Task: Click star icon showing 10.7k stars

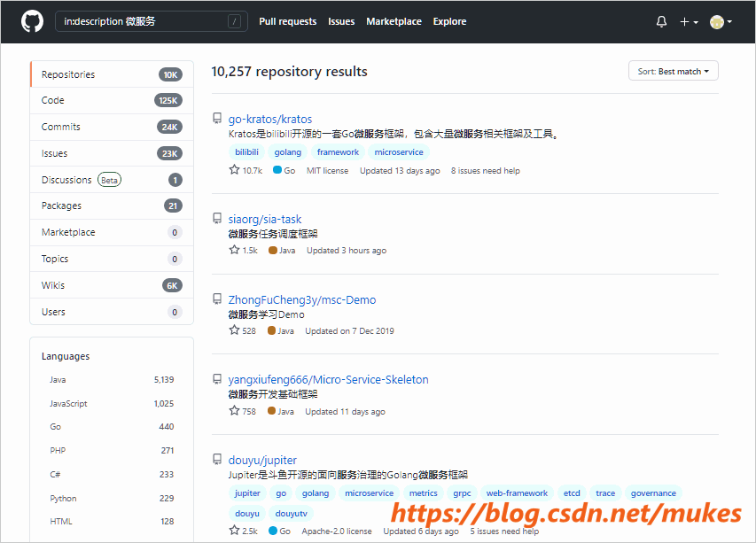Action: pyautogui.click(x=234, y=169)
